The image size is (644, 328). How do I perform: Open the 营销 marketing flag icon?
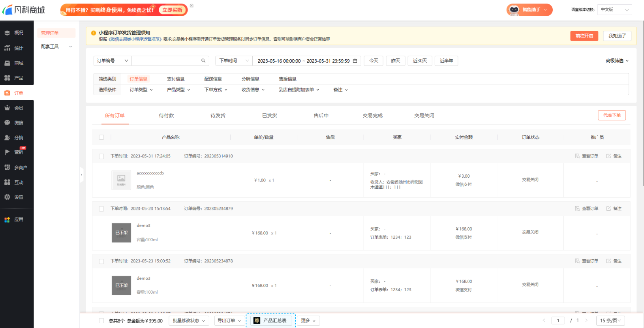(x=7, y=152)
